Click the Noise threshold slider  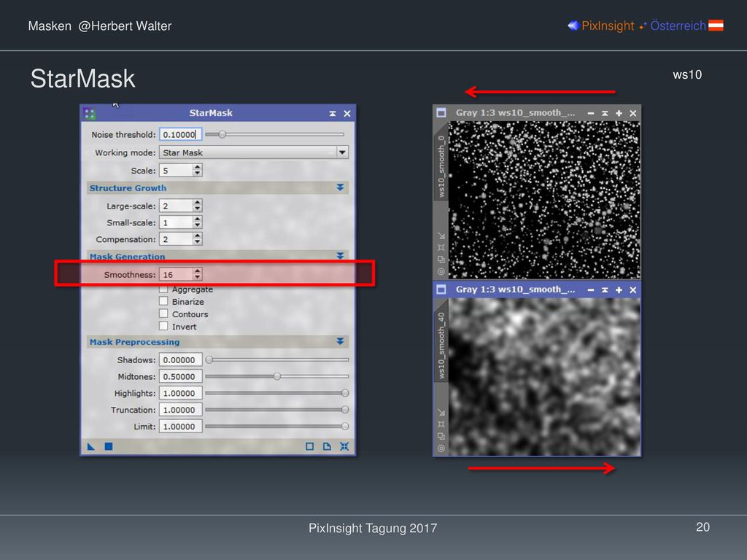pyautogui.click(x=274, y=134)
